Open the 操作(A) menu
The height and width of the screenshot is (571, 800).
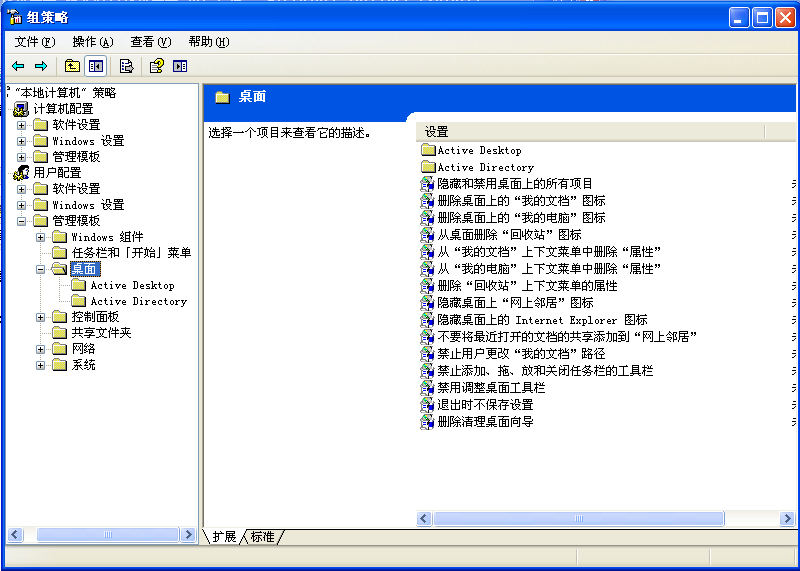[x=93, y=42]
